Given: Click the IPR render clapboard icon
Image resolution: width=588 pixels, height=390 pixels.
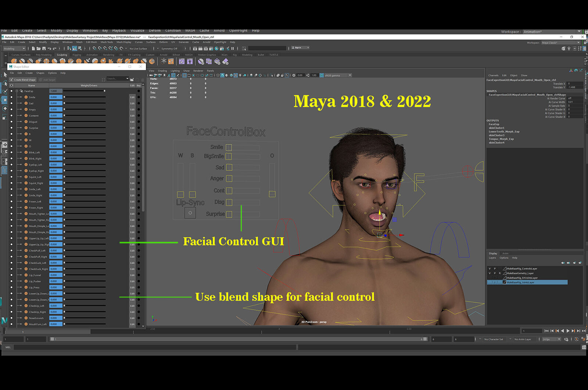Looking at the screenshot, I should [x=206, y=48].
